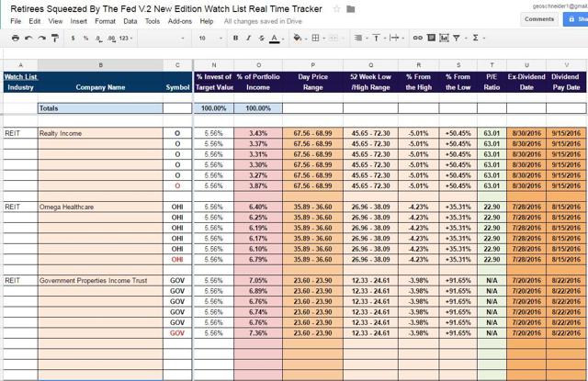Click 'Government Properties Income Trust' cell
This screenshot has height=381, width=588.
click(100, 280)
